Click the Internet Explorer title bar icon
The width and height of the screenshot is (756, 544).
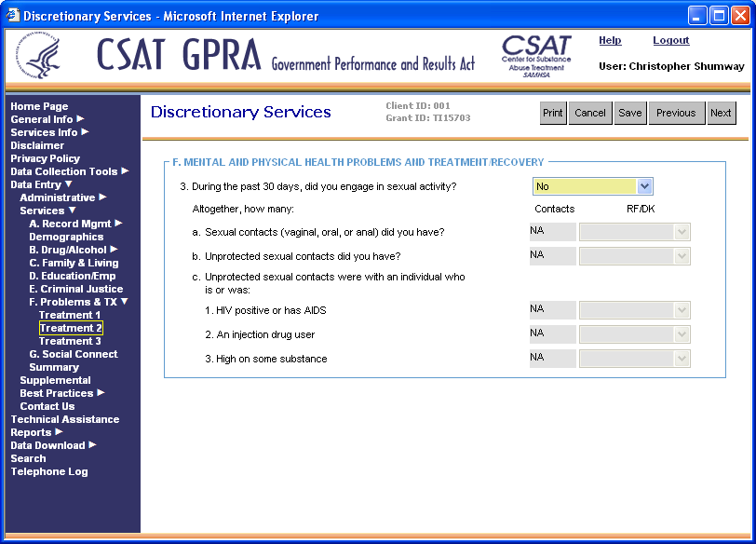point(11,16)
